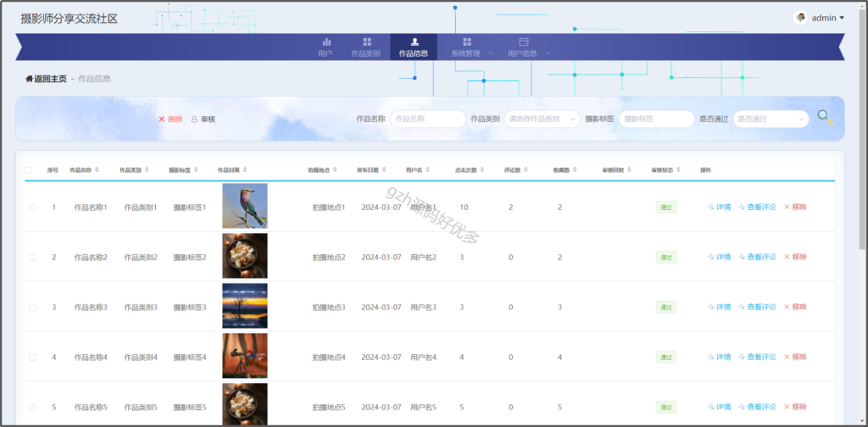Click 详情 icon in row 作品名称1
The image size is (868, 427).
click(x=711, y=207)
